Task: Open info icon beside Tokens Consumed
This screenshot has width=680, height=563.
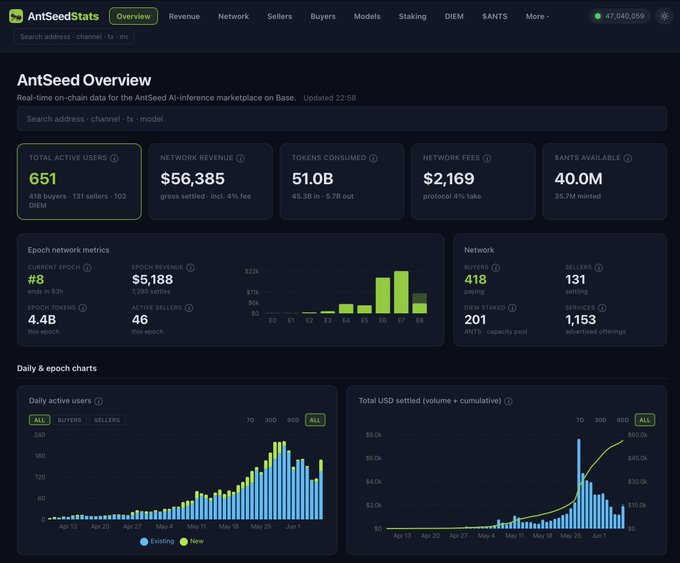Action: pos(373,158)
